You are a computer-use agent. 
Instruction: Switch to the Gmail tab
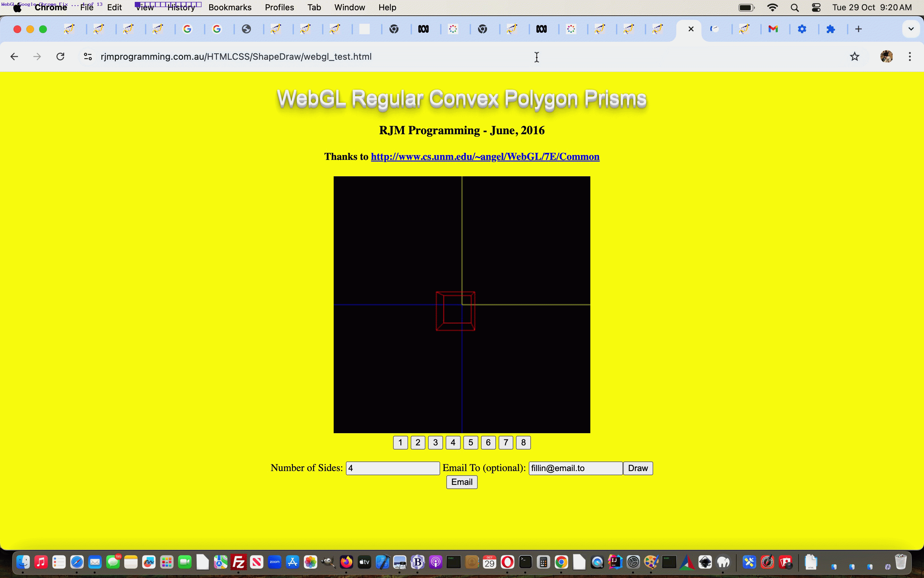click(773, 29)
